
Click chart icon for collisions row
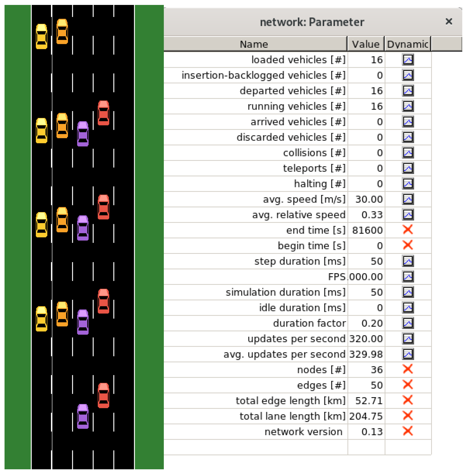pos(408,153)
